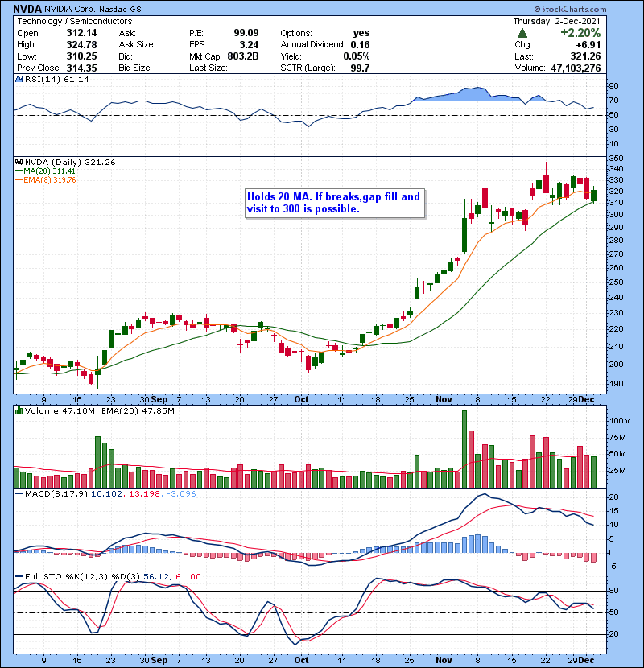The height and width of the screenshot is (668, 644).
Task: Click the Nov label on the price chart date axis
Action: coord(444,400)
